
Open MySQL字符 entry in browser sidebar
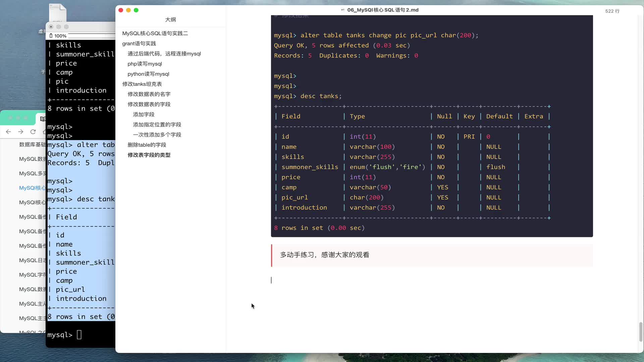pos(33,275)
